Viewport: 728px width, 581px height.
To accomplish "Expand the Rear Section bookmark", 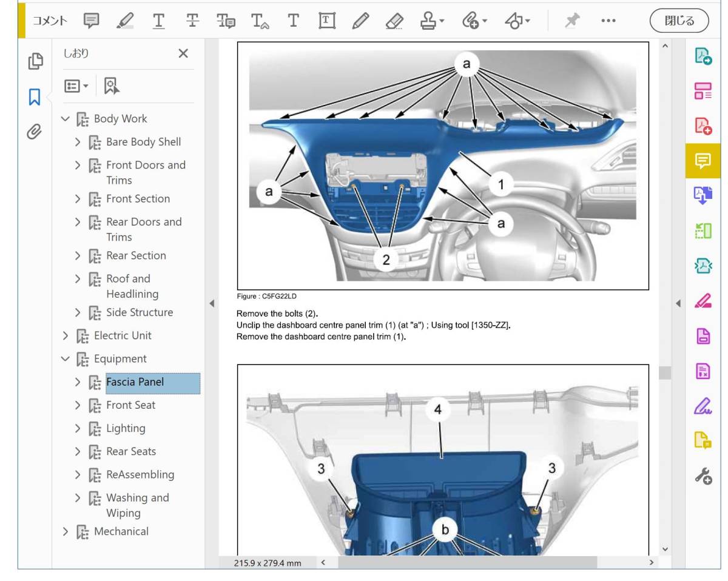I will (x=78, y=256).
